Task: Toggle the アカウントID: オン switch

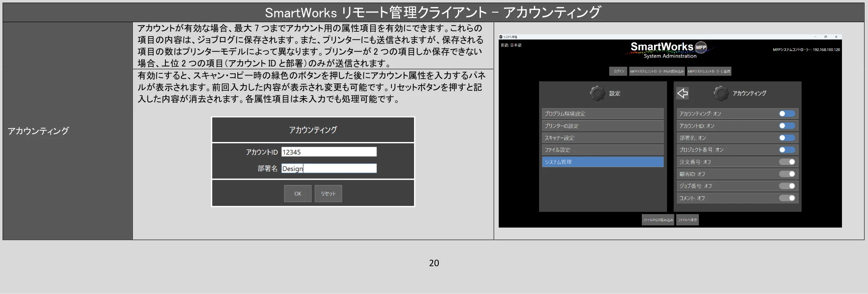Action: click(787, 126)
